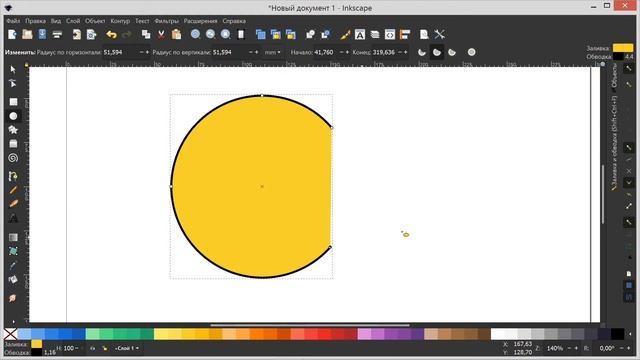Open Fill and Stroke dialog paintbrush icon
640x360 pixels.
345,35
